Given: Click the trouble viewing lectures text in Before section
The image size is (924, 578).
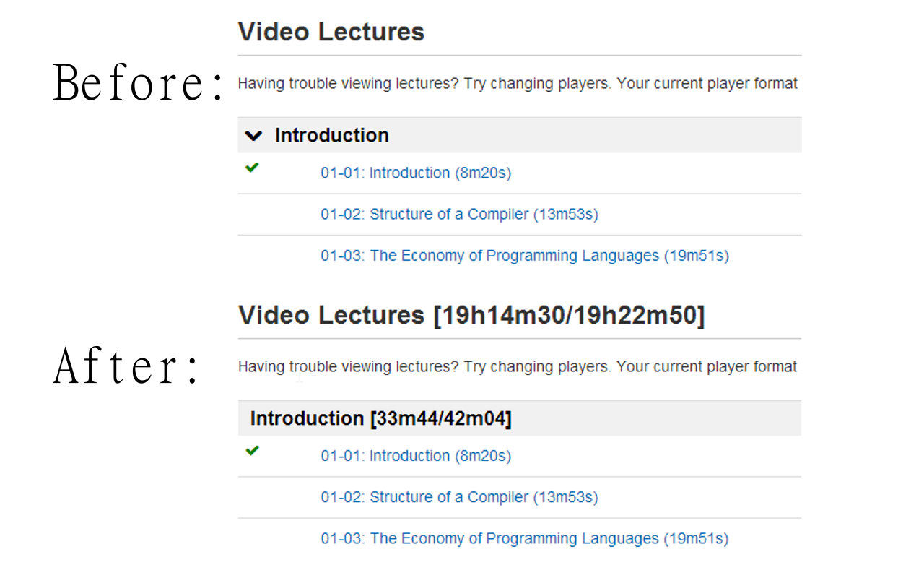Looking at the screenshot, I should (518, 84).
